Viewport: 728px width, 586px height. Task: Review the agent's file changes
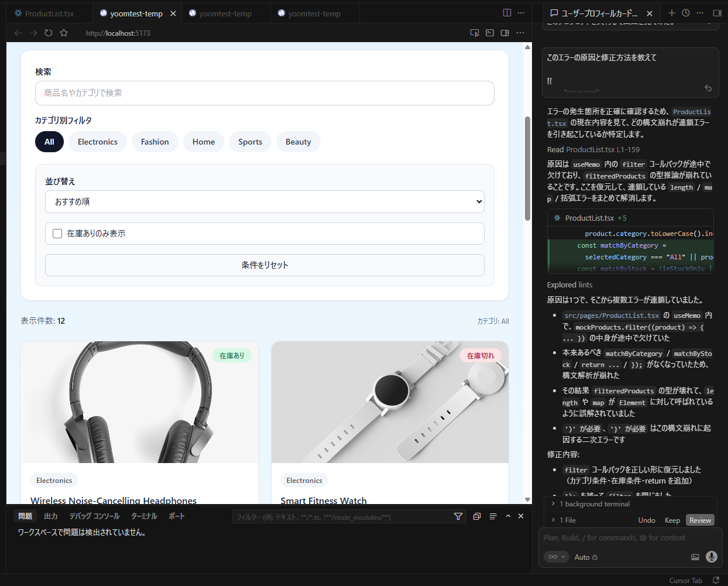tap(700, 520)
